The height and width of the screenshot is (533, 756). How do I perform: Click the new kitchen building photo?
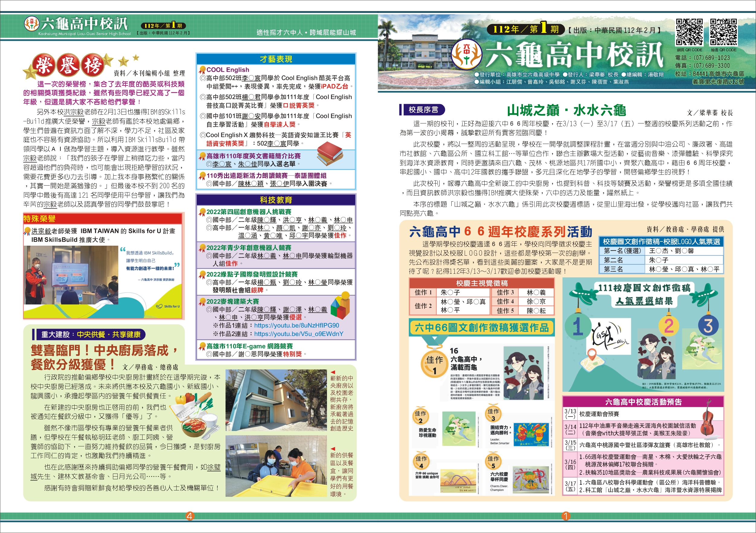pos(276,400)
